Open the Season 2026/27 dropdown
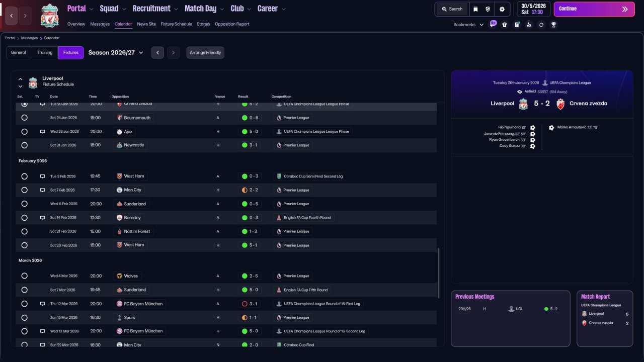This screenshot has height=362, width=644. [116, 52]
